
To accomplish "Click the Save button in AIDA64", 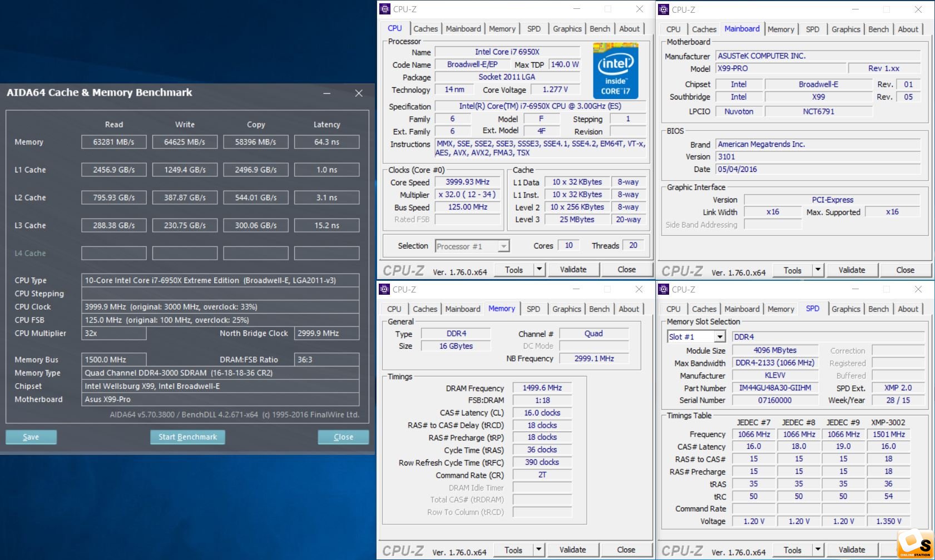I will coord(31,437).
